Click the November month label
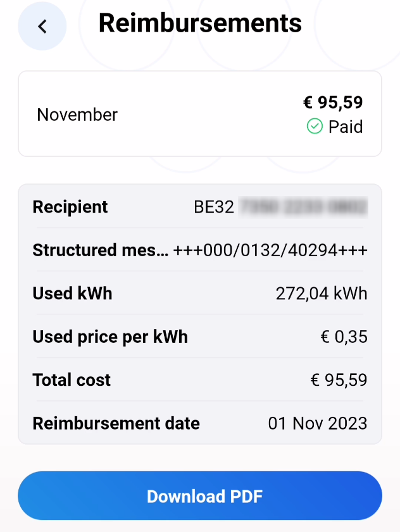 click(x=77, y=114)
